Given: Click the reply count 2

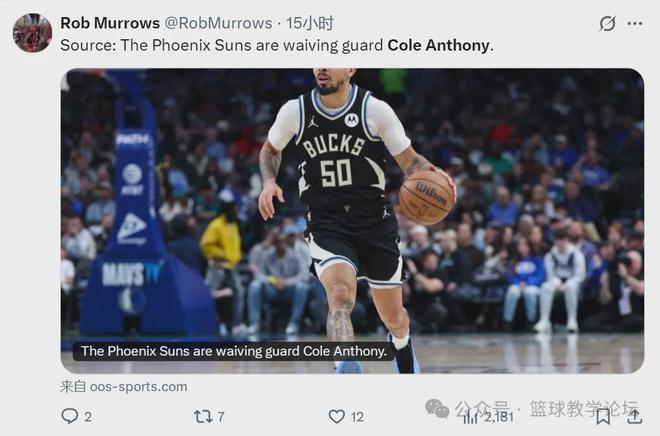Looking at the screenshot, I should click(x=88, y=416).
